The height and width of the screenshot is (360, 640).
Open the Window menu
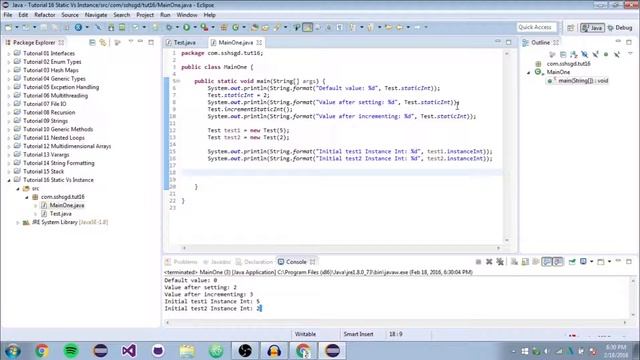pyautogui.click(x=187, y=15)
